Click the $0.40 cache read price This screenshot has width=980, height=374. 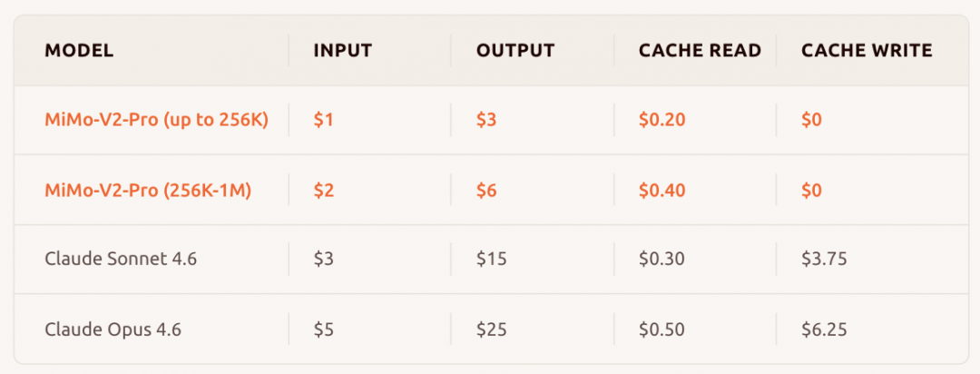click(662, 191)
